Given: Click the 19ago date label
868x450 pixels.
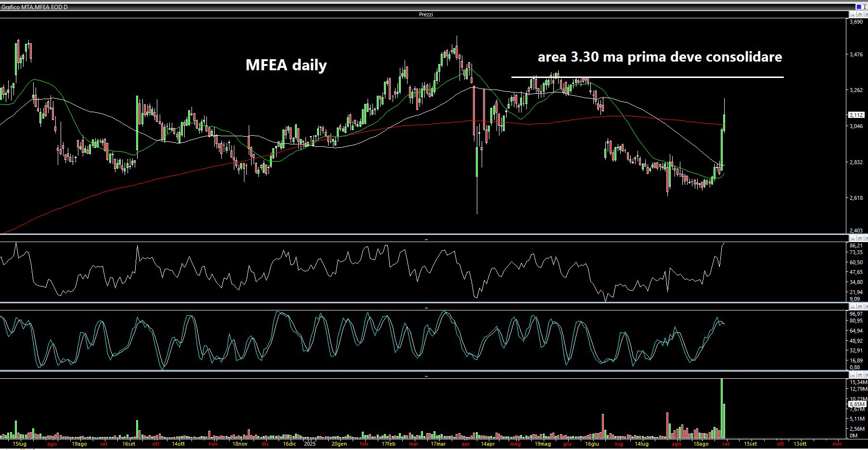Looking at the screenshot, I should click(x=79, y=444).
